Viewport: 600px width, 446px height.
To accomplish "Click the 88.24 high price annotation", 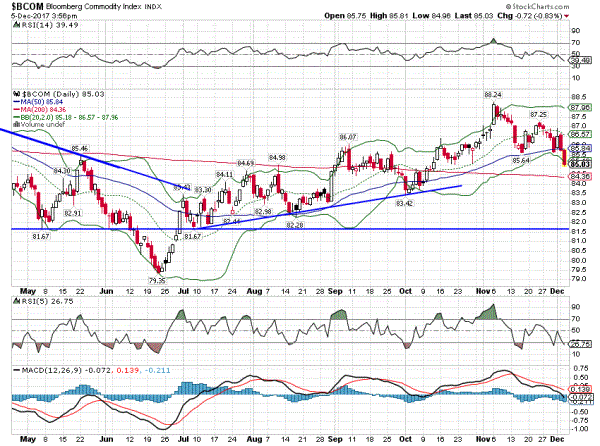I will coord(493,94).
